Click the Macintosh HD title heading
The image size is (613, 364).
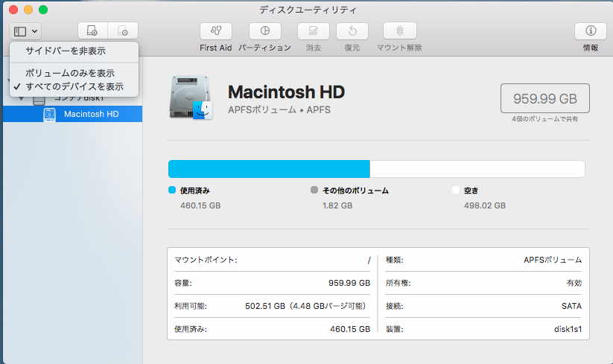point(286,92)
